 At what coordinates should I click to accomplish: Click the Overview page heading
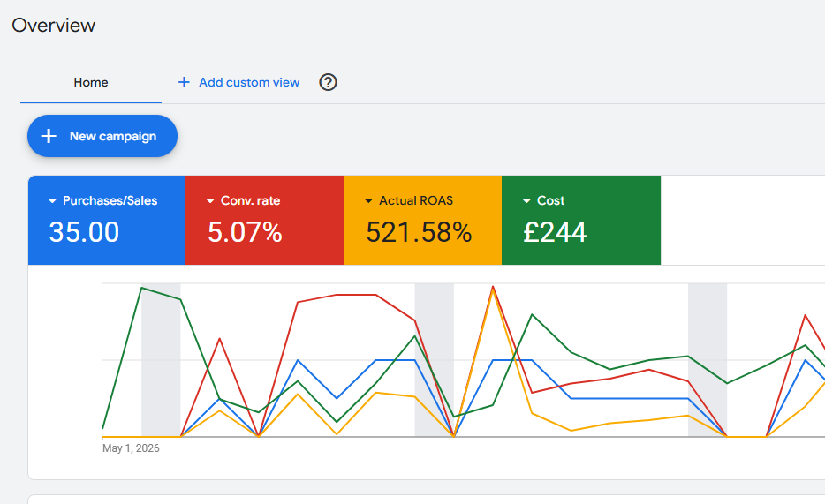(x=54, y=26)
